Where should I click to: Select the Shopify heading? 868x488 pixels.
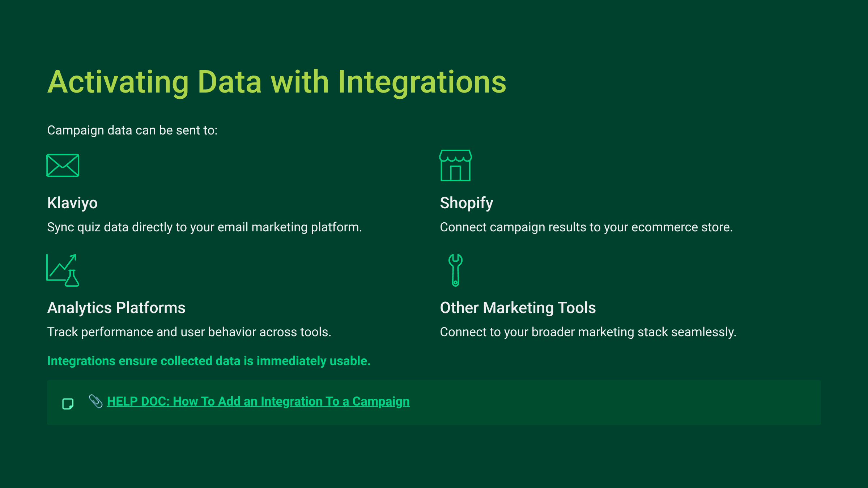pyautogui.click(x=466, y=203)
